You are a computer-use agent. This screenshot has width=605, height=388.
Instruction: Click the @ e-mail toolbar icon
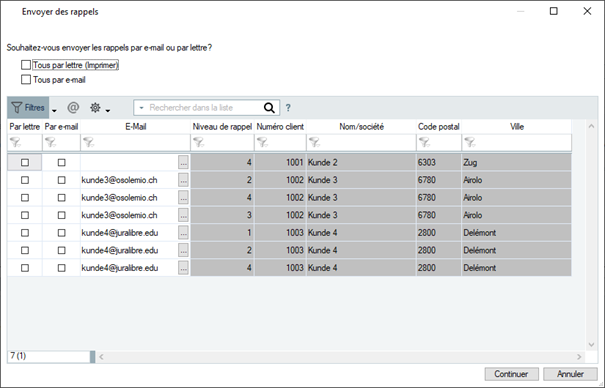pos(73,108)
